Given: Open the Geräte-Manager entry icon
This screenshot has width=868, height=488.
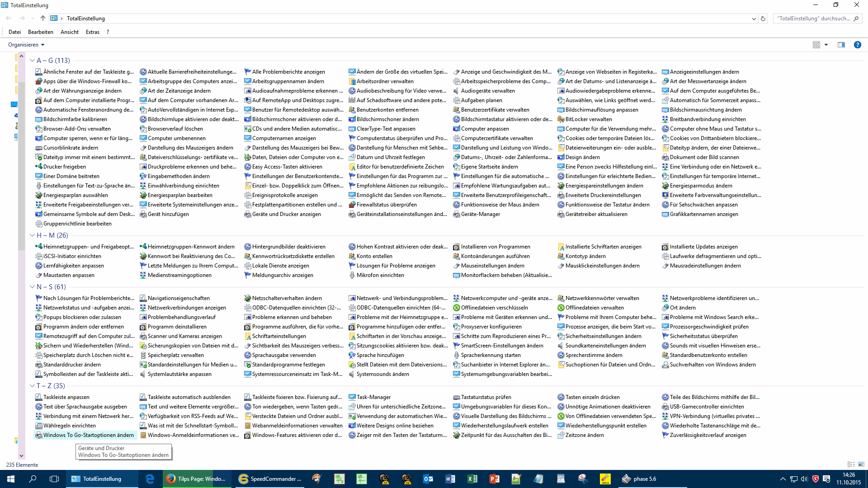Looking at the screenshot, I should point(456,214).
